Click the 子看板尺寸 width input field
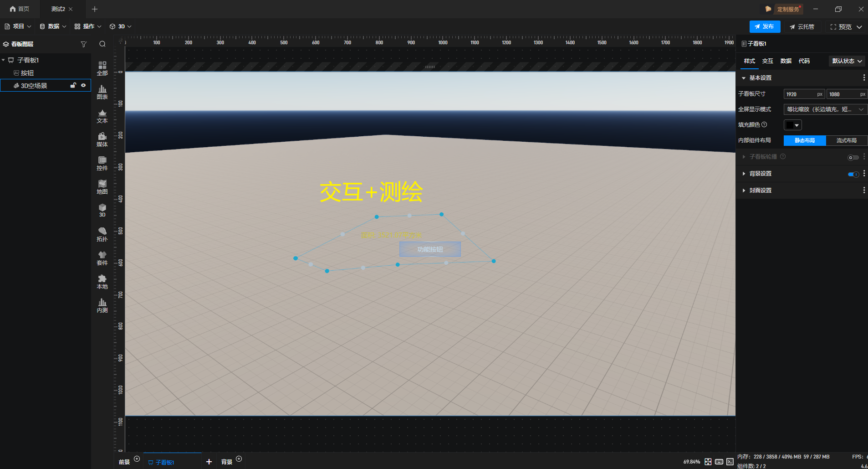Screen dimensions: 868x469 (801, 94)
